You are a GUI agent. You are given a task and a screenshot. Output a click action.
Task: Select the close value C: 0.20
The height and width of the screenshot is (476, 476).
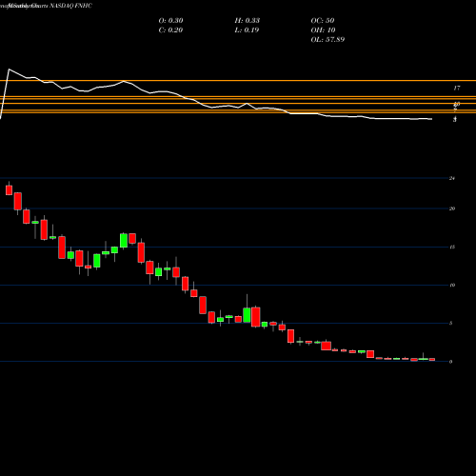click(x=170, y=30)
